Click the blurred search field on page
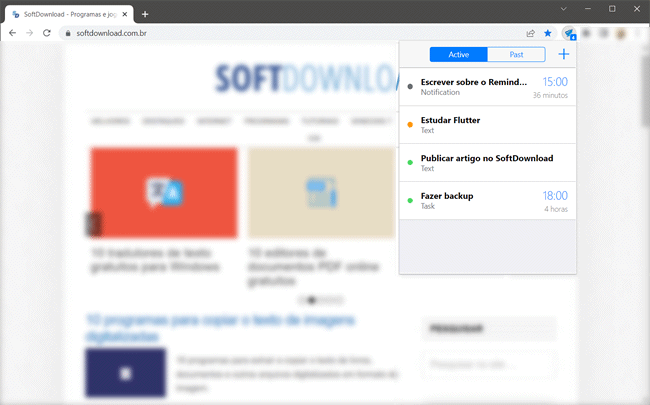The width and height of the screenshot is (650, 405). (x=489, y=365)
